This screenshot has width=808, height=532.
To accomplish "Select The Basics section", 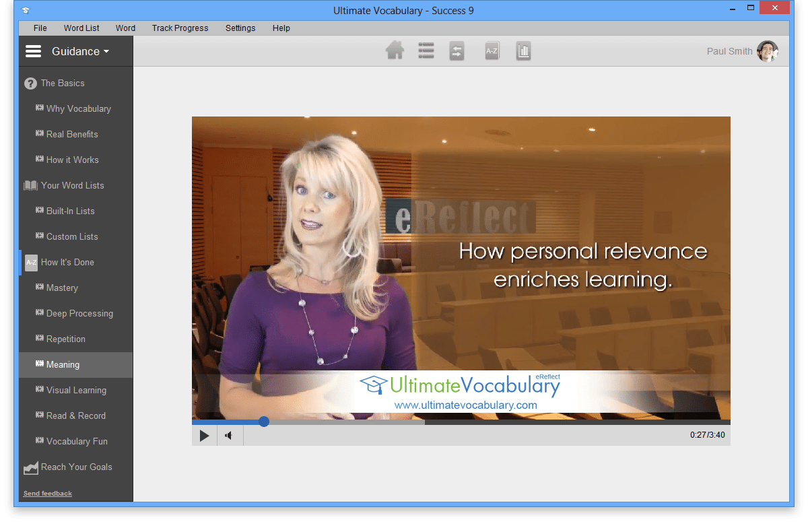I will (x=75, y=84).
